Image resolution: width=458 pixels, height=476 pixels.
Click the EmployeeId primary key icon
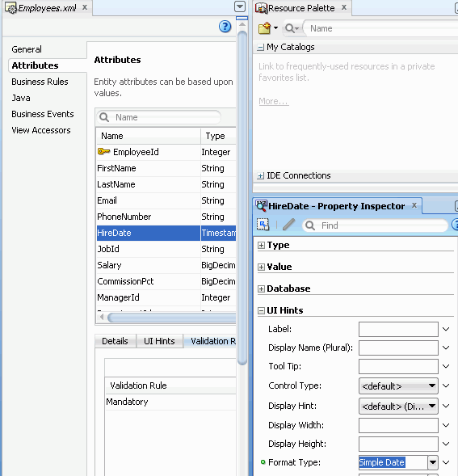click(103, 151)
